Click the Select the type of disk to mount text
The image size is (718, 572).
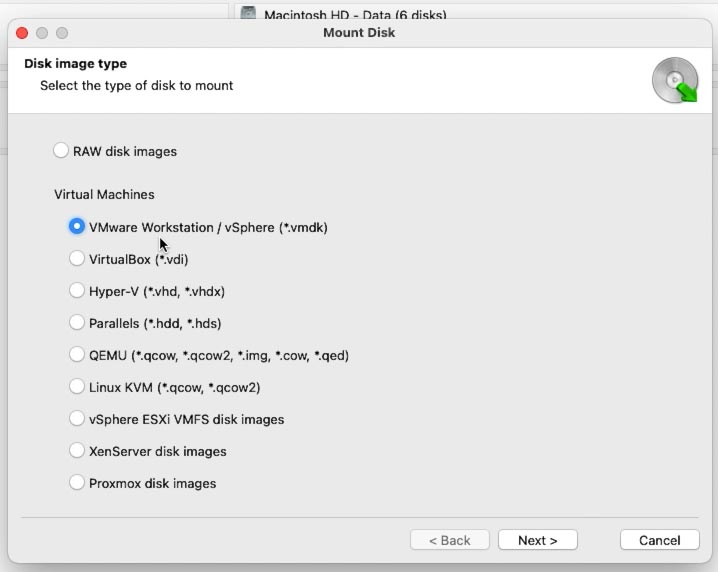136,86
